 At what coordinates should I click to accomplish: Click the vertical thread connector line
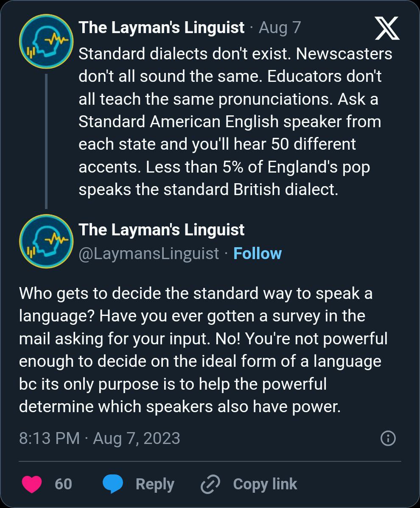click(46, 141)
